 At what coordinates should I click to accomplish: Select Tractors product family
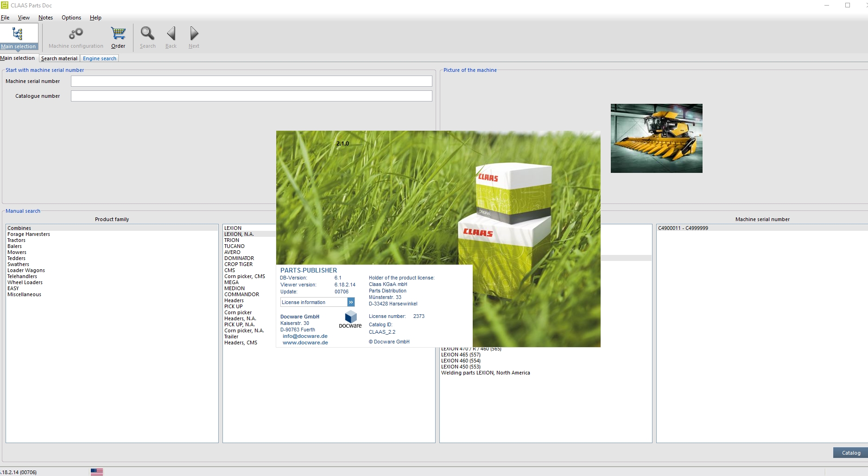point(112,240)
